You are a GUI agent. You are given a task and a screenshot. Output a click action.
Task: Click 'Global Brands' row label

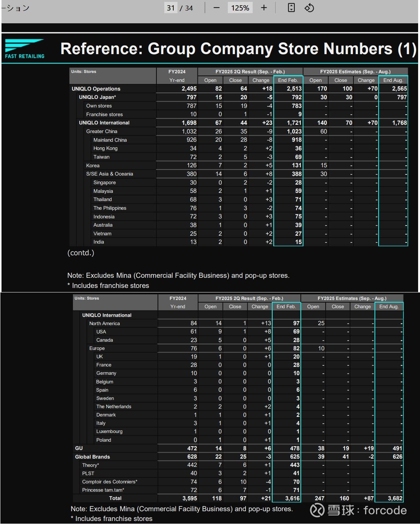92,457
